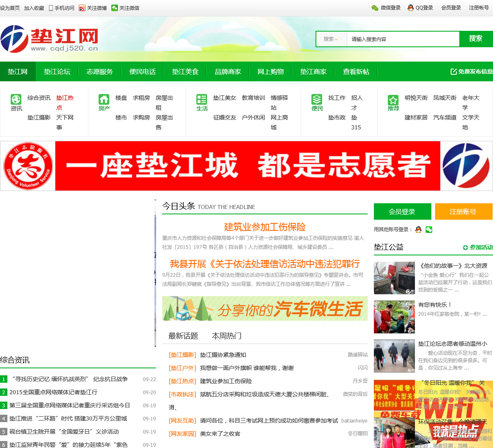Open the 查看新帖 nav menu item
493x448 pixels.
356,71
